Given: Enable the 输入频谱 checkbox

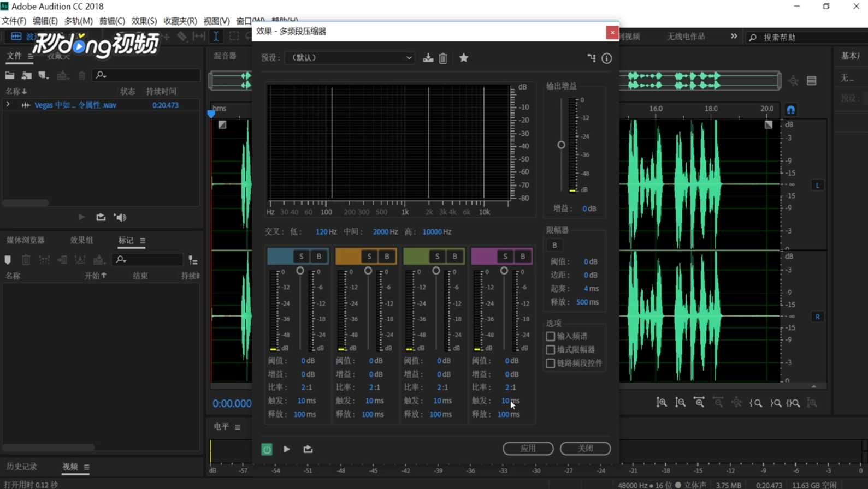Looking at the screenshot, I should click(x=551, y=336).
